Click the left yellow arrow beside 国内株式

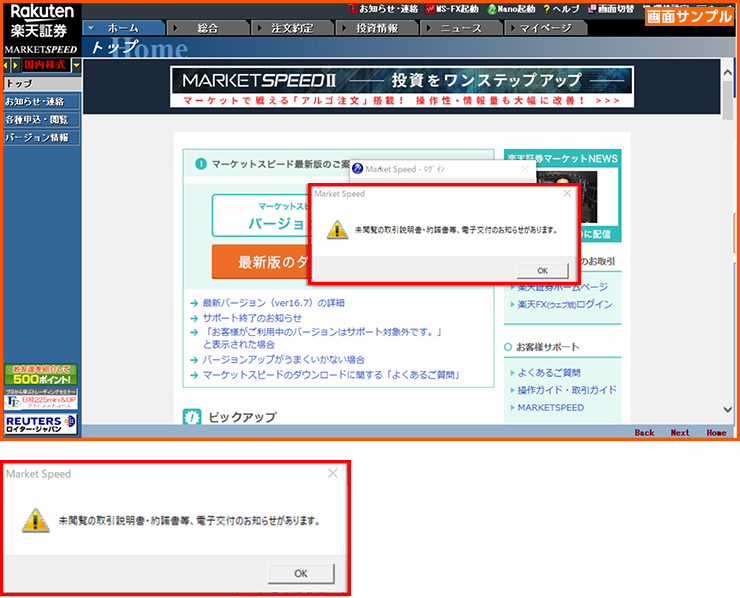point(7,65)
